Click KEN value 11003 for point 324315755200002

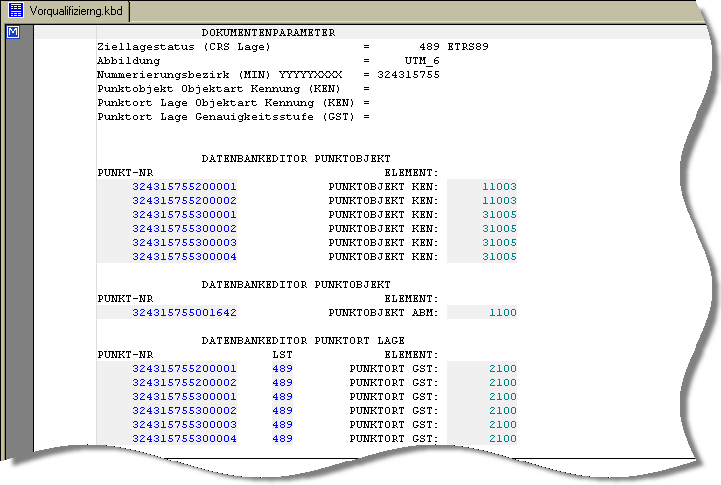point(498,201)
